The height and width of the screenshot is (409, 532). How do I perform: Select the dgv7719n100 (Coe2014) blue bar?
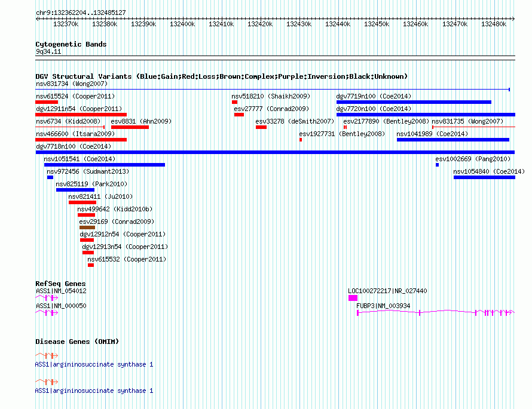click(x=414, y=102)
